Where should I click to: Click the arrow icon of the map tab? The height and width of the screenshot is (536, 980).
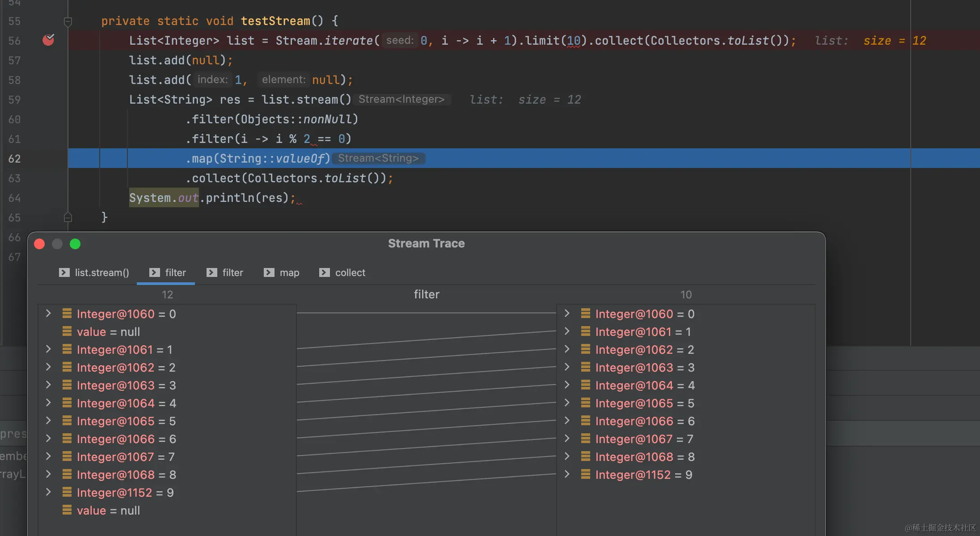pyautogui.click(x=269, y=272)
